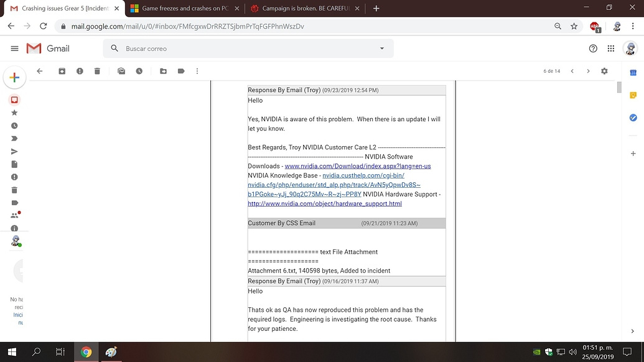This screenshot has width=644, height=362.
Task: Click the search magnifier in Buscar correo
Action: pos(114,49)
